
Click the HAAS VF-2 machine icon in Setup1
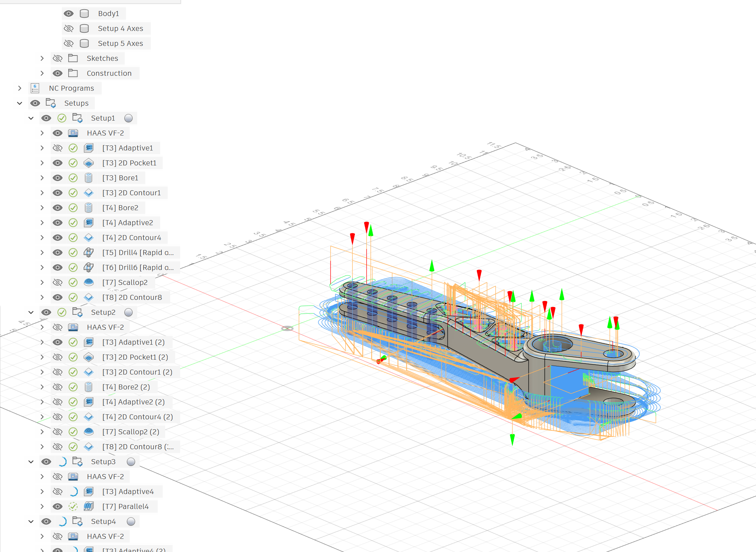[x=73, y=133]
